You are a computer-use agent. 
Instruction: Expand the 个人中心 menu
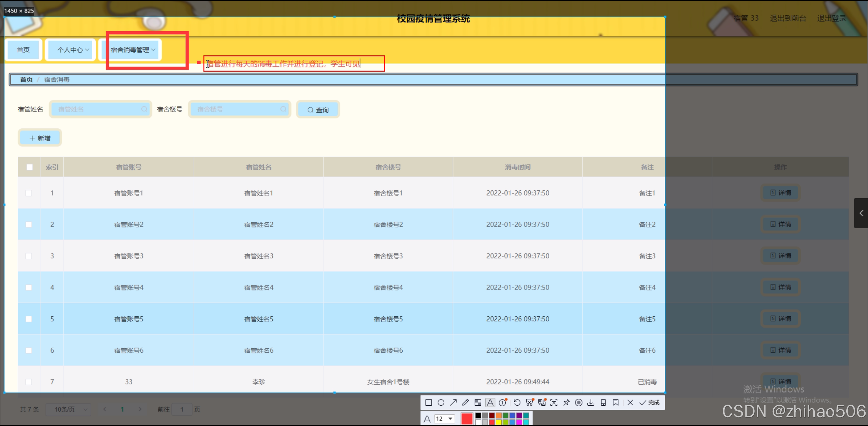[71, 50]
